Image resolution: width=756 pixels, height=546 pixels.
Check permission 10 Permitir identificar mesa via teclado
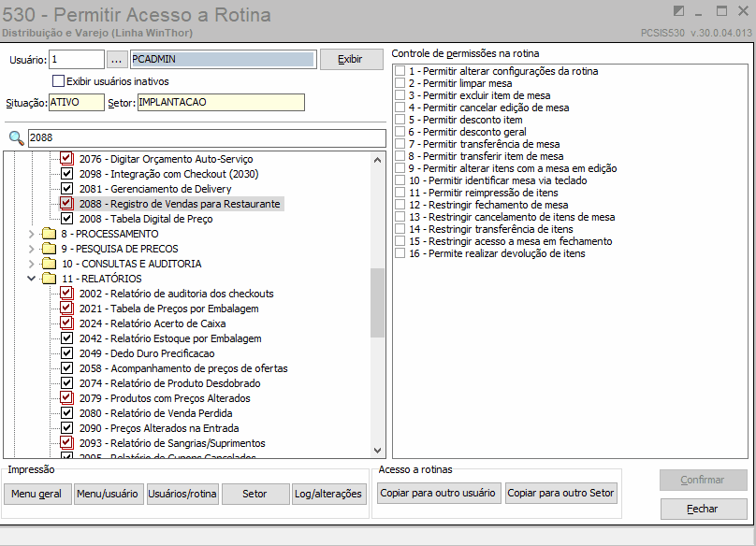pos(400,180)
